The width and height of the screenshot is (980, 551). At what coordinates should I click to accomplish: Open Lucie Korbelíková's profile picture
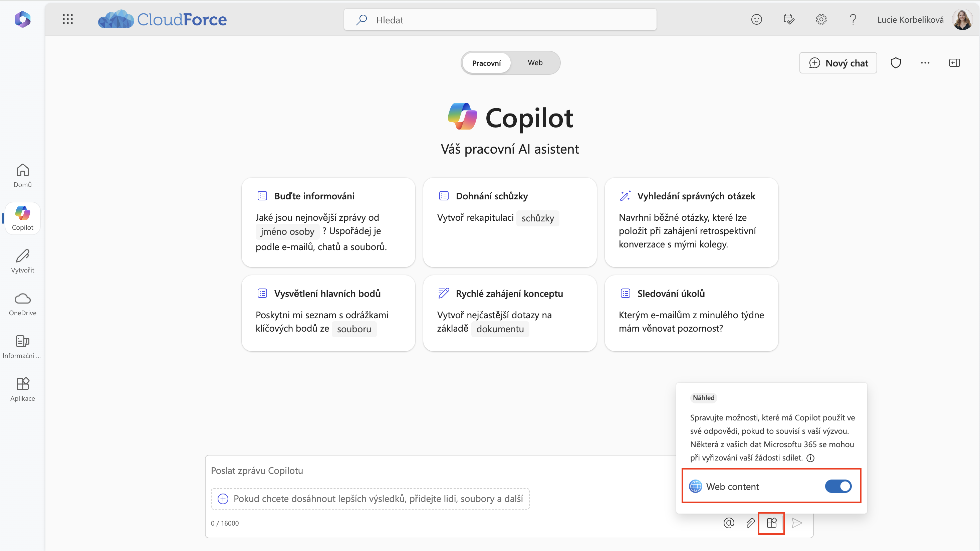[x=962, y=19]
